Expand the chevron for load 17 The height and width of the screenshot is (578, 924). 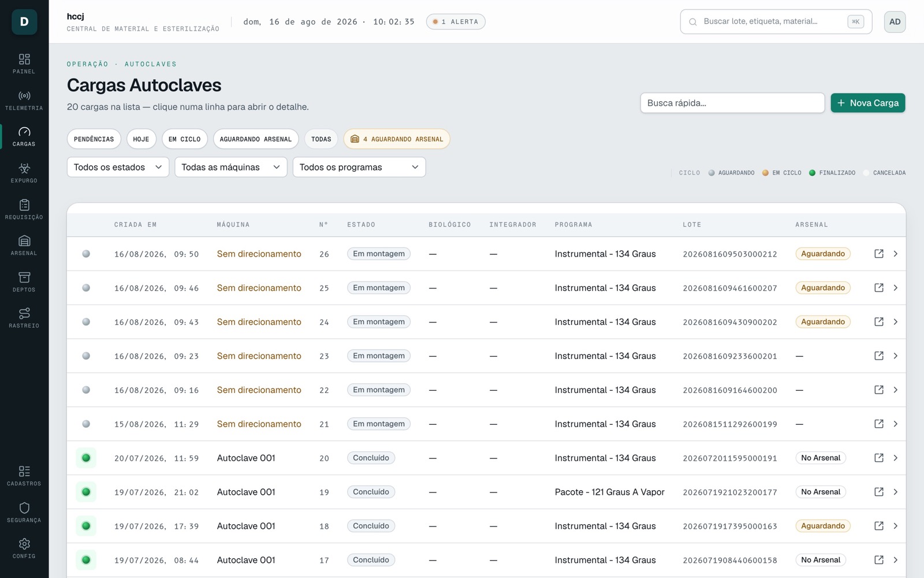point(896,560)
